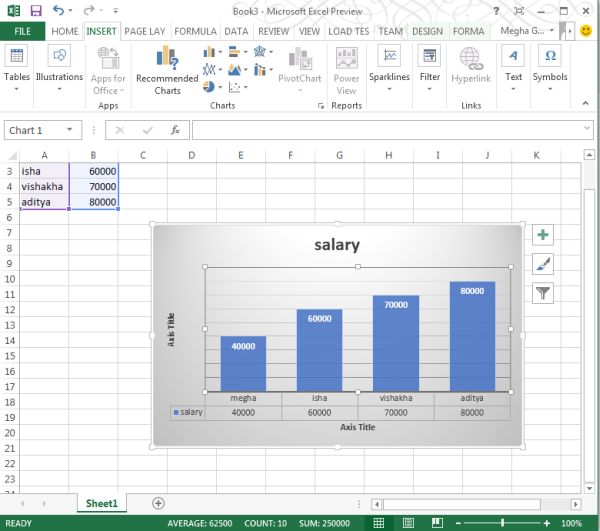Open Ribbon Display Options
600x531 pixels.
(x=519, y=11)
